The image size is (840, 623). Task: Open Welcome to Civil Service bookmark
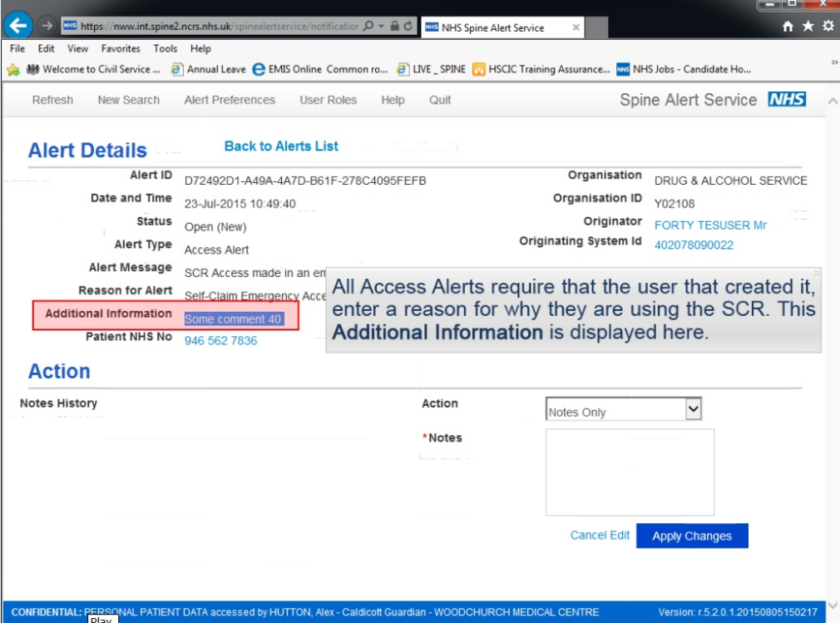94,69
